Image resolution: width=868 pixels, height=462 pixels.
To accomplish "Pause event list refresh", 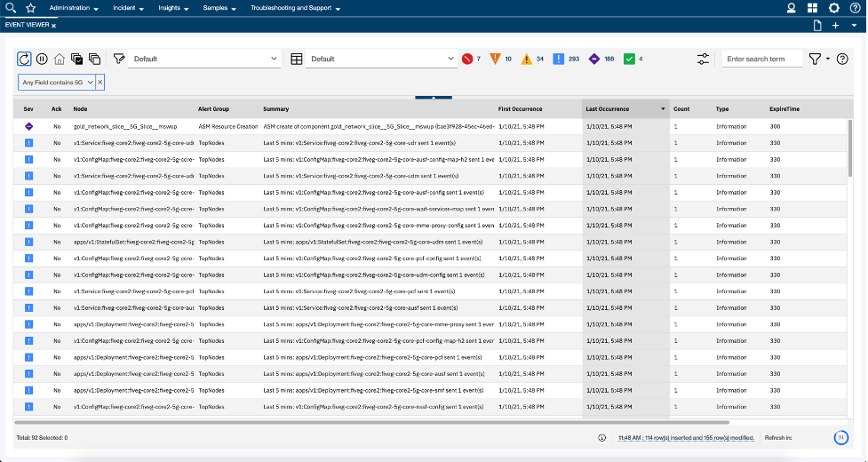I will [42, 59].
